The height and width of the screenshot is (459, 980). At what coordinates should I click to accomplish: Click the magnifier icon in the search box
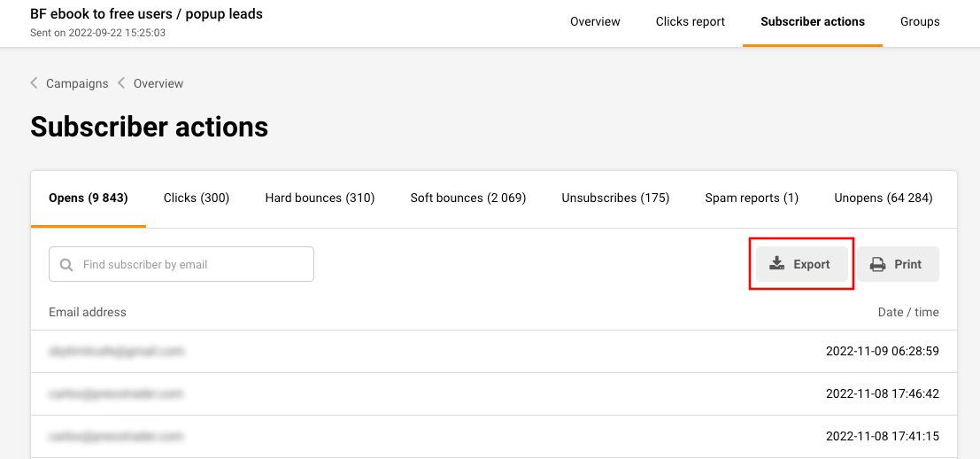(x=66, y=264)
